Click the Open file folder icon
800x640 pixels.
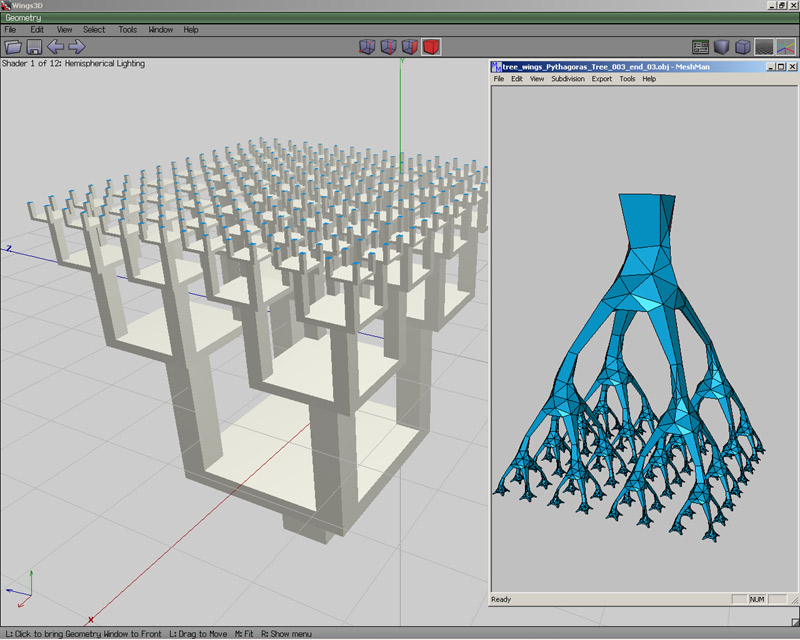point(13,47)
